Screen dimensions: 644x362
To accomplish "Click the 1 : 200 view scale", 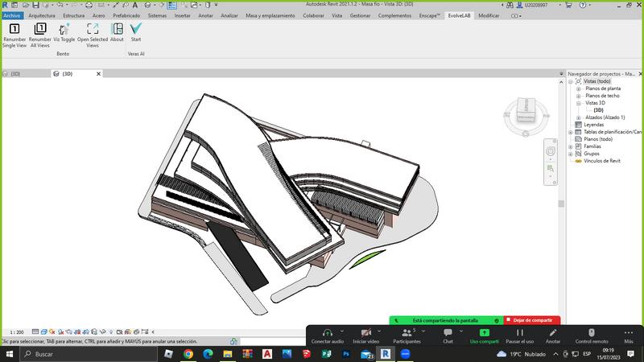I will click(16, 331).
